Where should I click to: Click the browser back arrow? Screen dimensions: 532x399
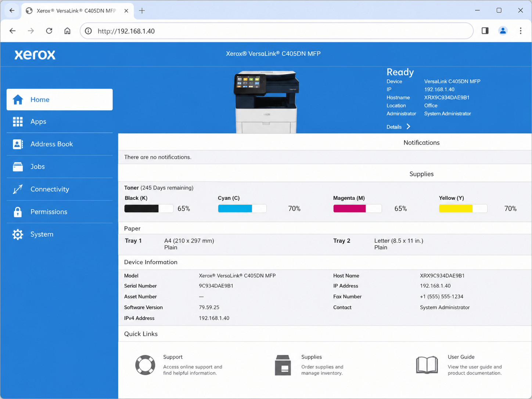[x=12, y=31]
